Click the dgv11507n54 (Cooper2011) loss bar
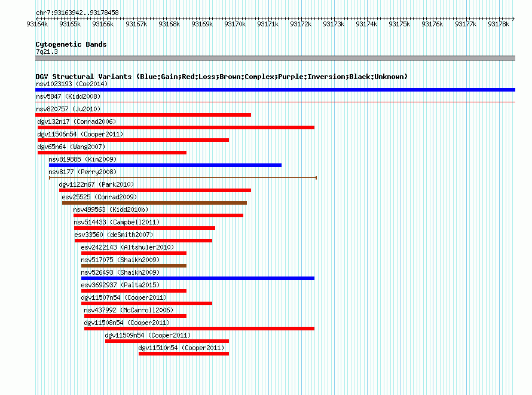The height and width of the screenshot is (395, 532). (x=146, y=303)
